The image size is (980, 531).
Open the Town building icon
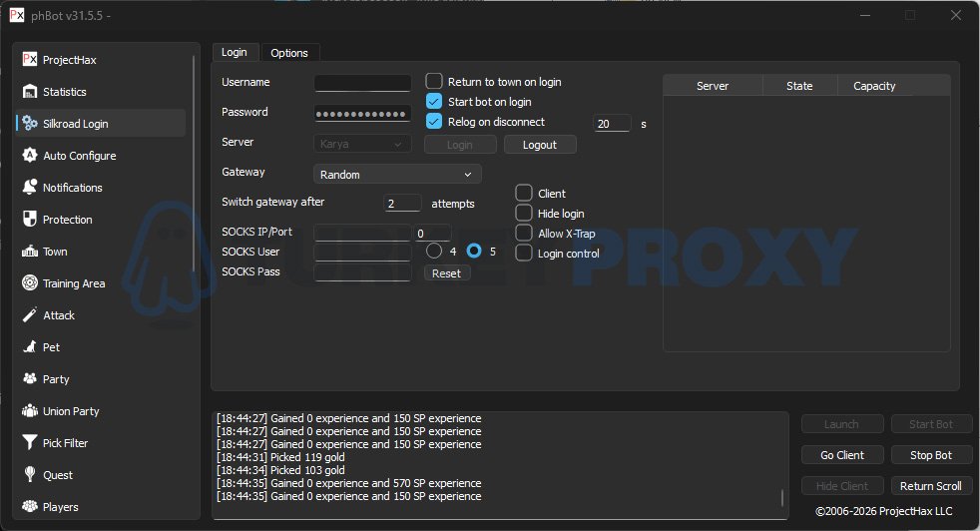coord(29,252)
